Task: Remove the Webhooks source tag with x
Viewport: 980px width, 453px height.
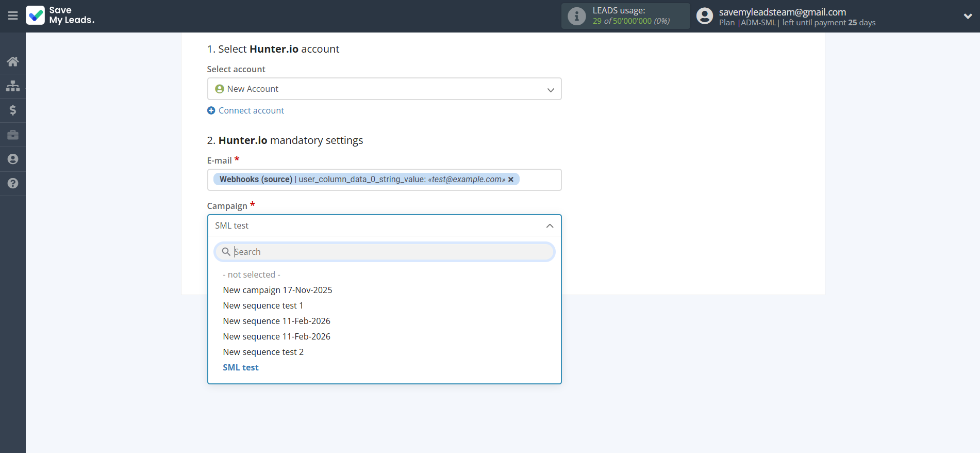Action: [x=511, y=180]
